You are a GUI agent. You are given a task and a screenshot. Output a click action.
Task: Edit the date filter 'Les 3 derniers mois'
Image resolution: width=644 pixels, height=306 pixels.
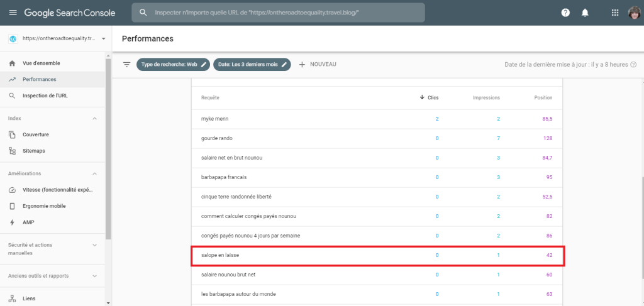(x=252, y=64)
